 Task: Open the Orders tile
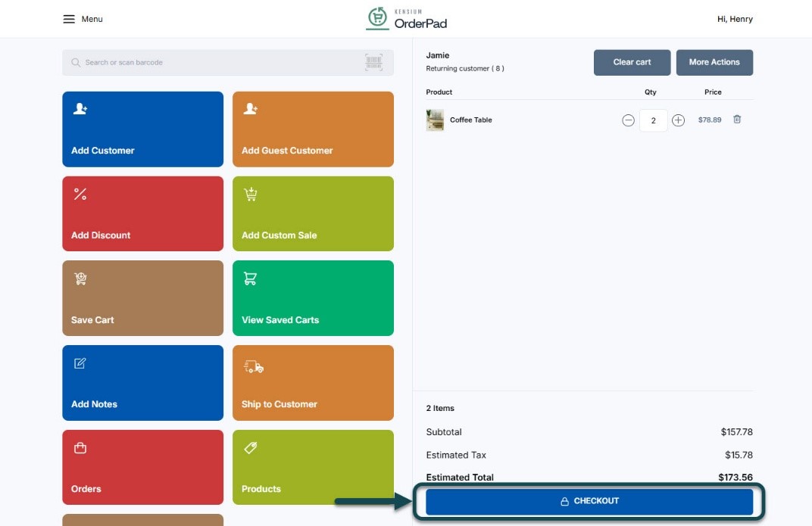143,468
